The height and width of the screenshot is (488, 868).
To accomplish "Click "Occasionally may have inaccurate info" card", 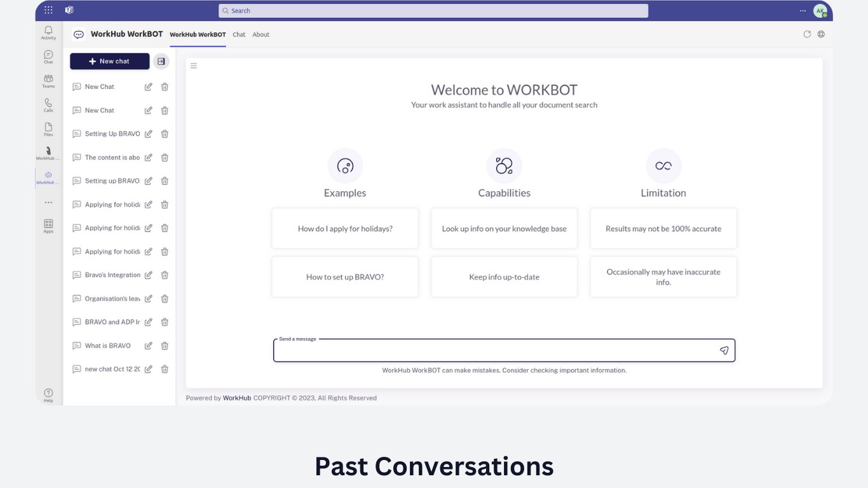I will [x=663, y=277].
